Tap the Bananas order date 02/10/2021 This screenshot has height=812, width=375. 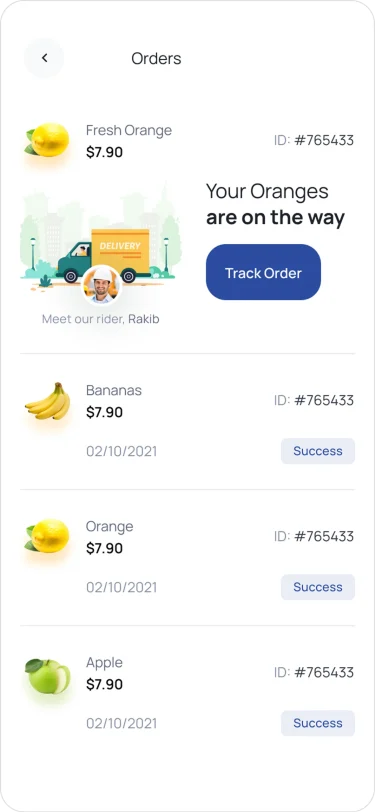[x=122, y=451]
